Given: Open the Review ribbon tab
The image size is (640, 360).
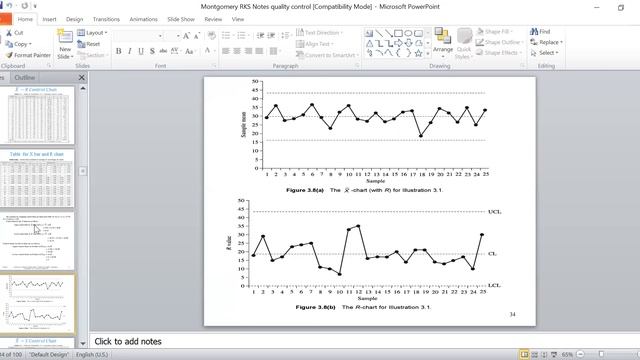Looking at the screenshot, I should [x=213, y=19].
